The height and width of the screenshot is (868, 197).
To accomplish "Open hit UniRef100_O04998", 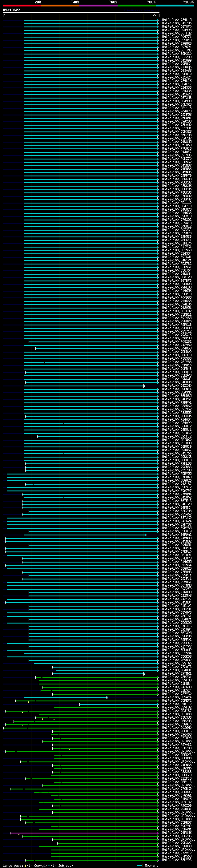I will [177, 30].
